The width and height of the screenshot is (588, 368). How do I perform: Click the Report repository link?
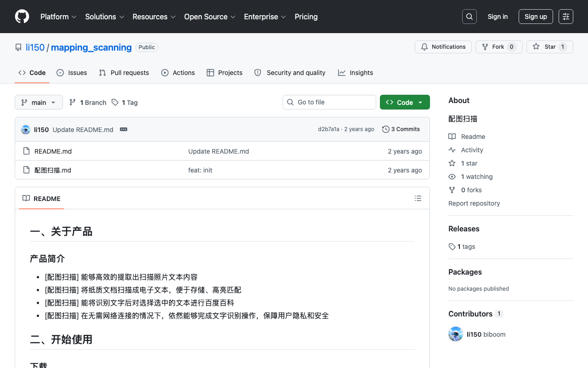pos(474,203)
